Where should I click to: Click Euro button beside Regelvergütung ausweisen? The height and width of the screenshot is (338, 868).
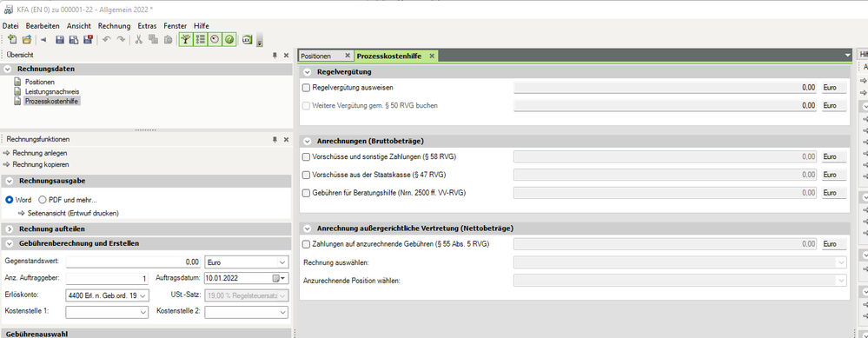click(833, 88)
